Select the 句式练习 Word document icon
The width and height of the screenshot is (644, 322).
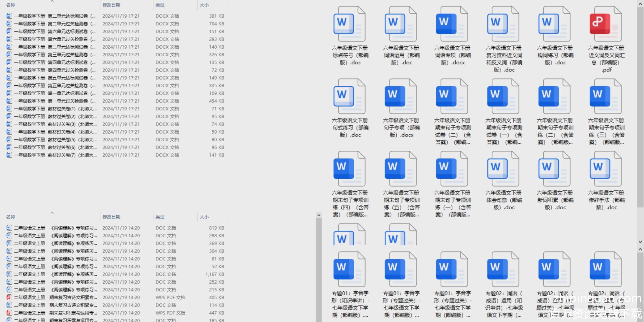click(349, 97)
